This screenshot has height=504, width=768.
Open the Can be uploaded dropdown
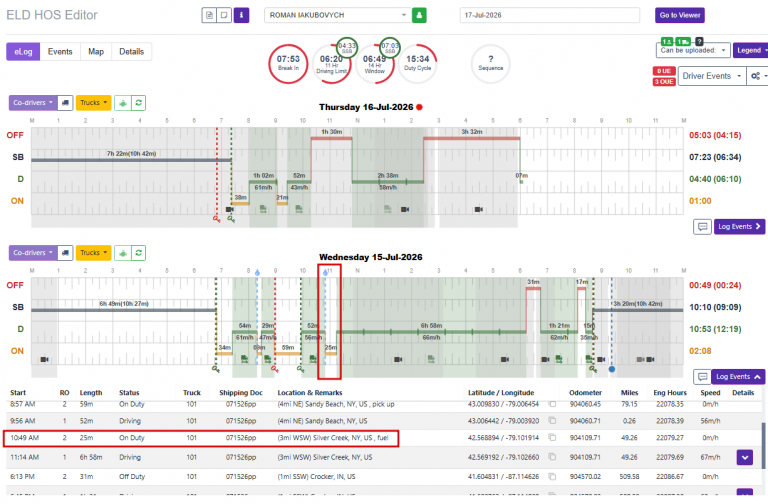pyautogui.click(x=693, y=50)
